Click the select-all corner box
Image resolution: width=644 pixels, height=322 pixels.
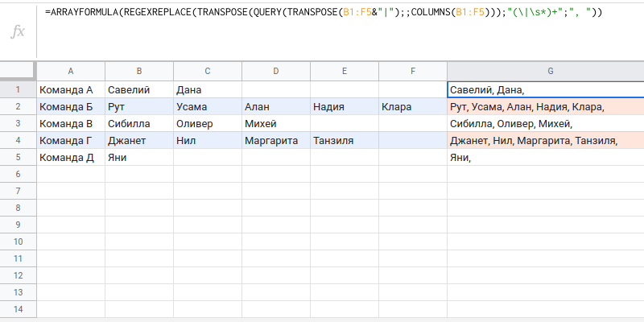[x=18, y=71]
